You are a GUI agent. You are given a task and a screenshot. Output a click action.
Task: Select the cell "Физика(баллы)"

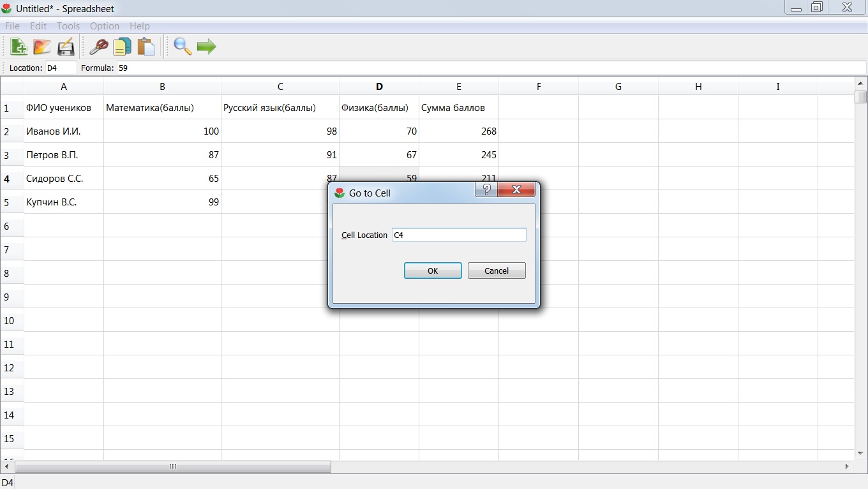379,108
